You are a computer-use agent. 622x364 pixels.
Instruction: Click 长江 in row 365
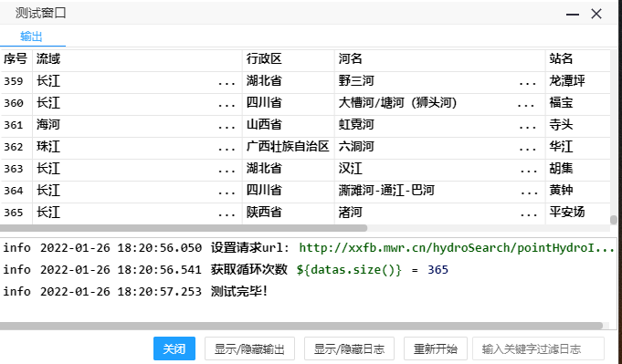48,213
